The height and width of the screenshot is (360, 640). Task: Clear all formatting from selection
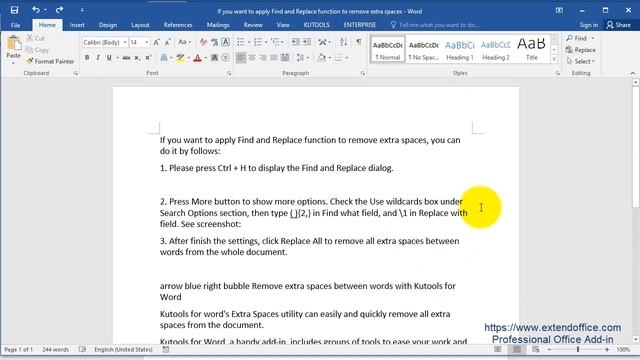pos(203,42)
